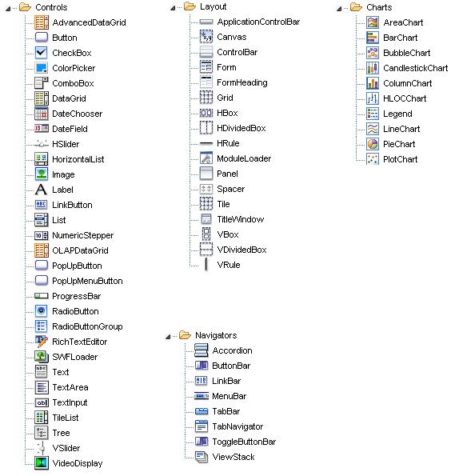Image resolution: width=459 pixels, height=476 pixels.
Task: Click the HDividedBox layout icon
Action: (x=206, y=127)
